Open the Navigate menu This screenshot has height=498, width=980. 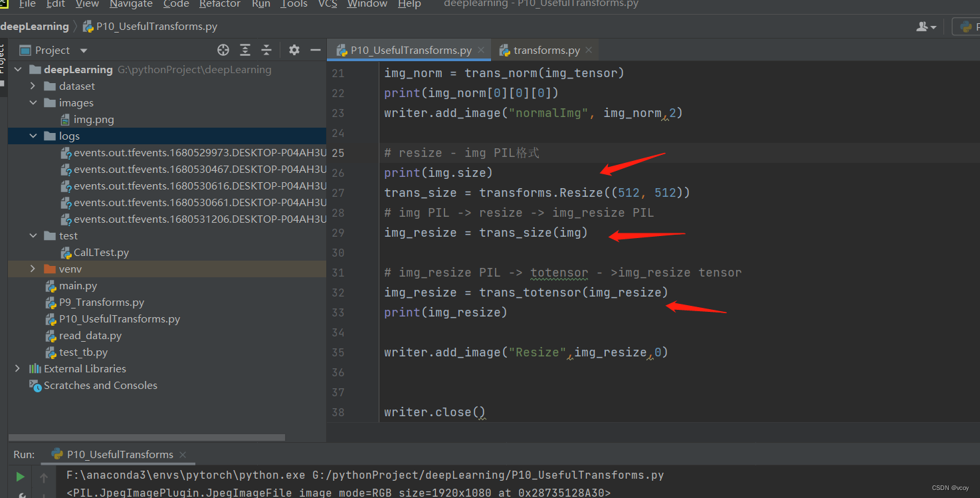point(131,4)
